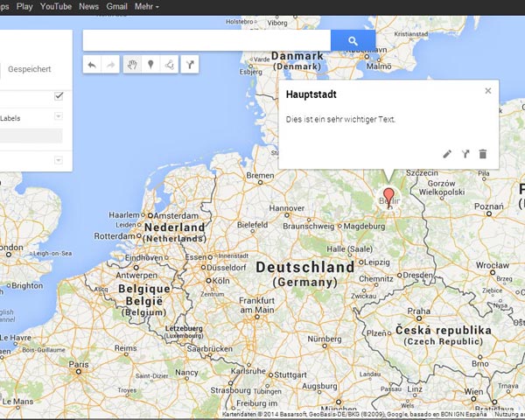
Task: Click the 'Dies ist ein sehr wichtiger Text' description
Action: pyautogui.click(x=341, y=120)
